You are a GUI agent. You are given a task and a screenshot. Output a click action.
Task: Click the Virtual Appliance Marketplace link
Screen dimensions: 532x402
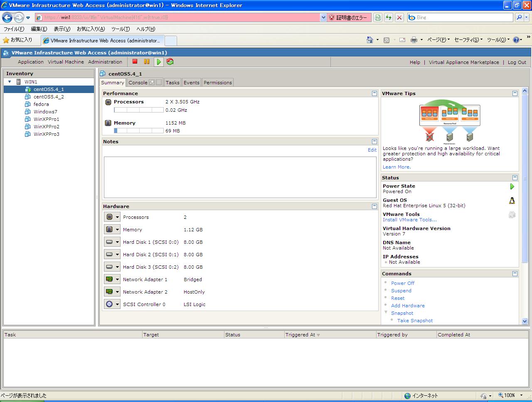464,62
